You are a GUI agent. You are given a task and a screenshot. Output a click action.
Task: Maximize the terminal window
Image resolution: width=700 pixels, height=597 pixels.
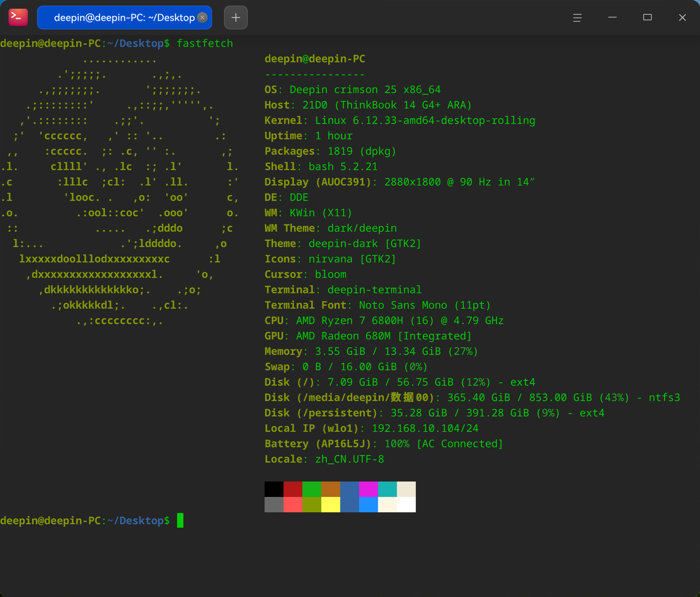(x=647, y=17)
